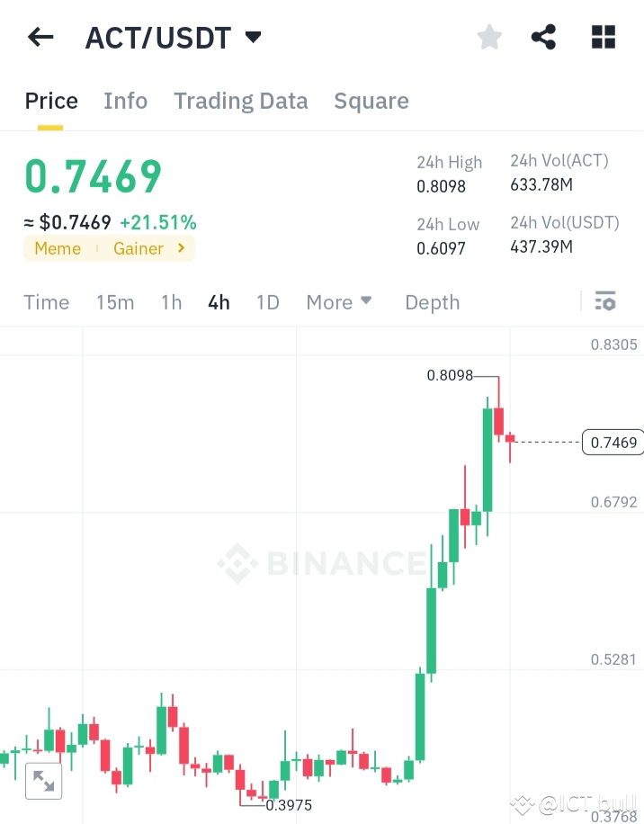Expand the More timeframes dropdown
Image resolution: width=644 pixels, height=824 pixels.
pos(339,302)
